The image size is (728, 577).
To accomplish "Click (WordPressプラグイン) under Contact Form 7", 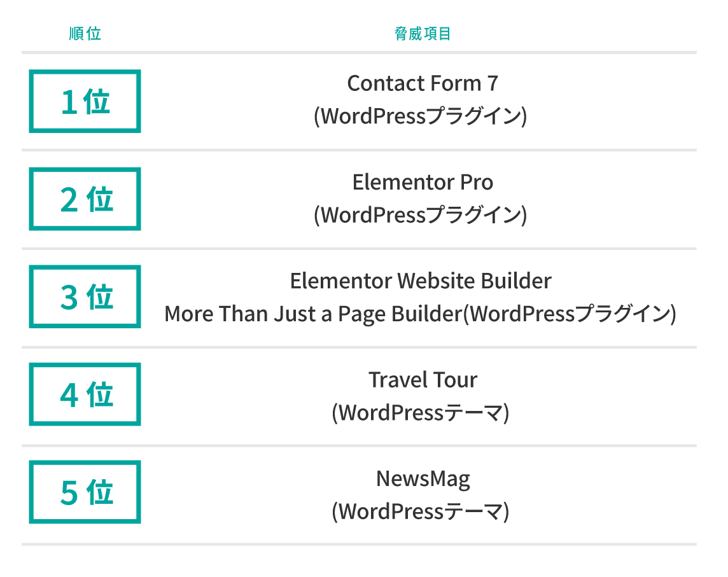I will coord(420,116).
